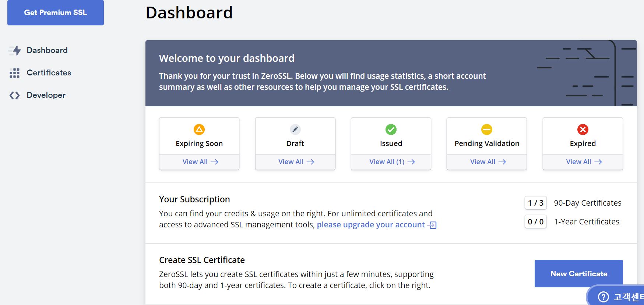Click the green Issued checkmark icon
This screenshot has width=644, height=305.
391,130
